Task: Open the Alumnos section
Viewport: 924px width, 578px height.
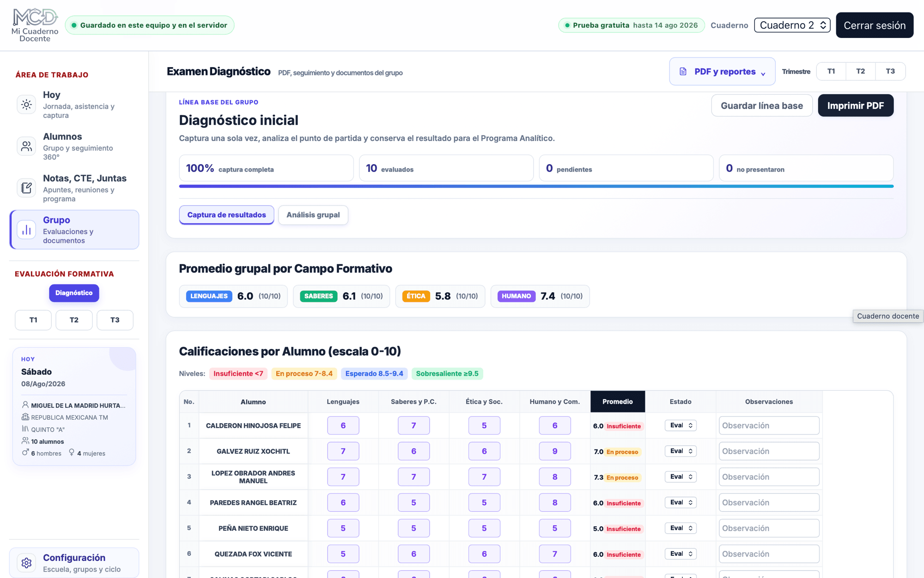Action: coord(74,146)
